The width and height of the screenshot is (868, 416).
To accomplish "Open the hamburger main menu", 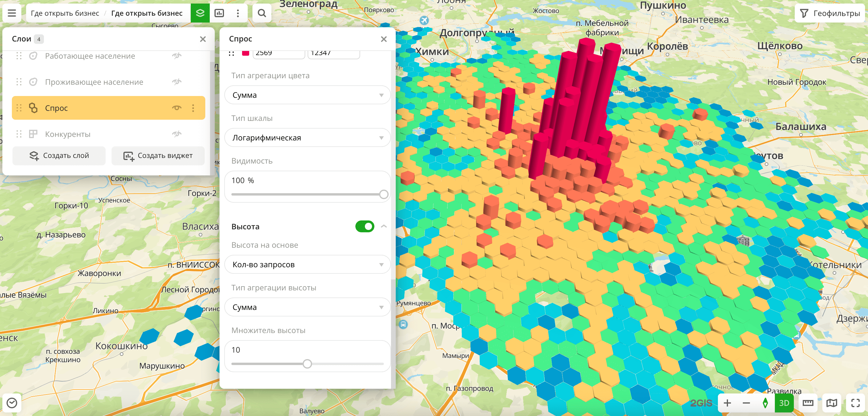I will (x=12, y=13).
